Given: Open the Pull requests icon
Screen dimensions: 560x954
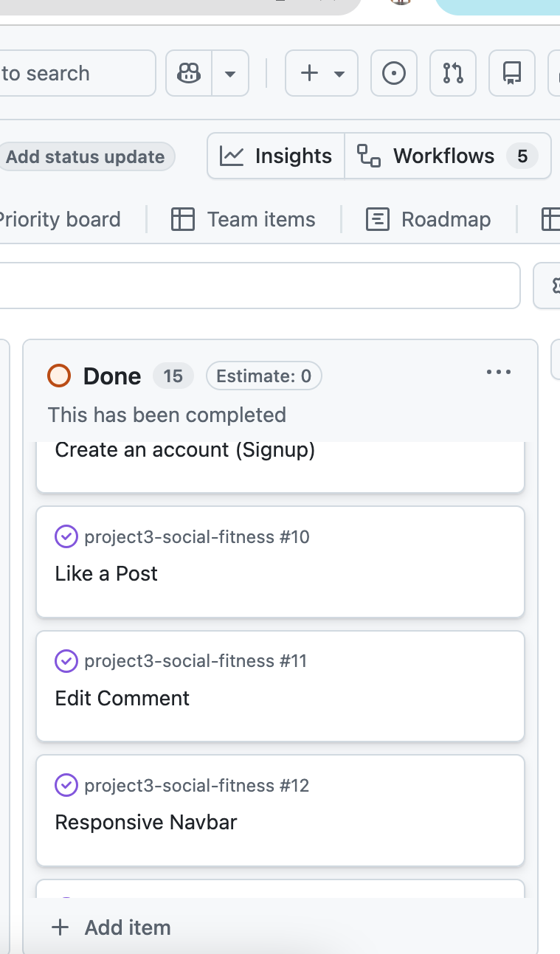Looking at the screenshot, I should (x=453, y=73).
